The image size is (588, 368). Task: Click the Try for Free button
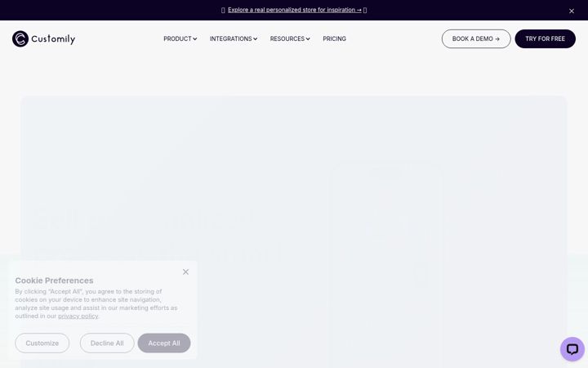pyautogui.click(x=545, y=38)
